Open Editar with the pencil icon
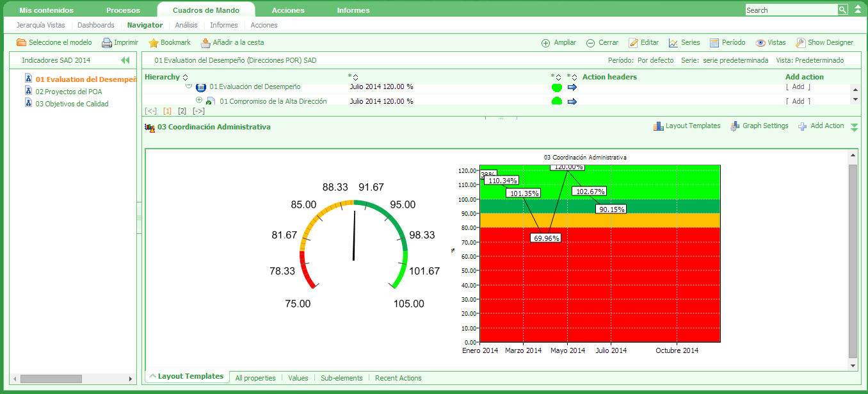This screenshot has height=394, width=868. (634, 43)
